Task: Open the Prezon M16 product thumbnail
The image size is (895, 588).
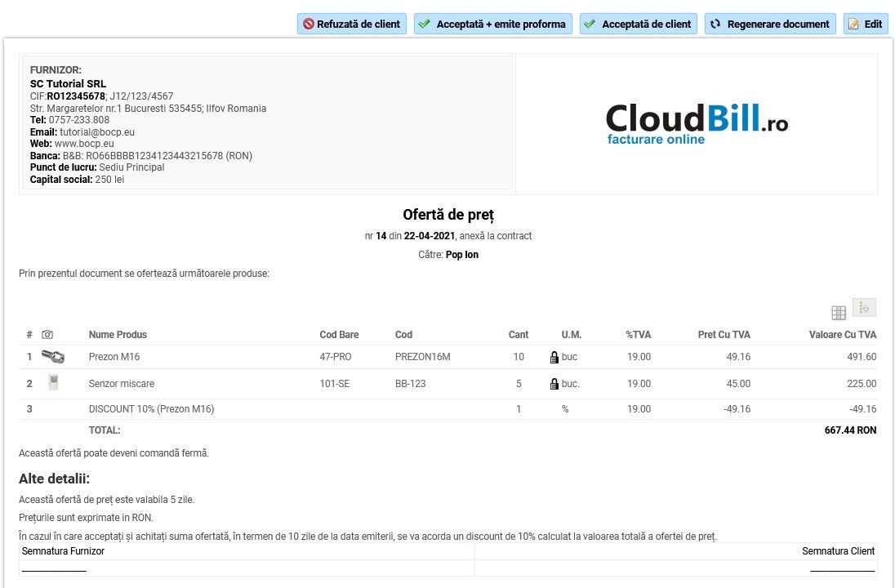Action: point(53,357)
